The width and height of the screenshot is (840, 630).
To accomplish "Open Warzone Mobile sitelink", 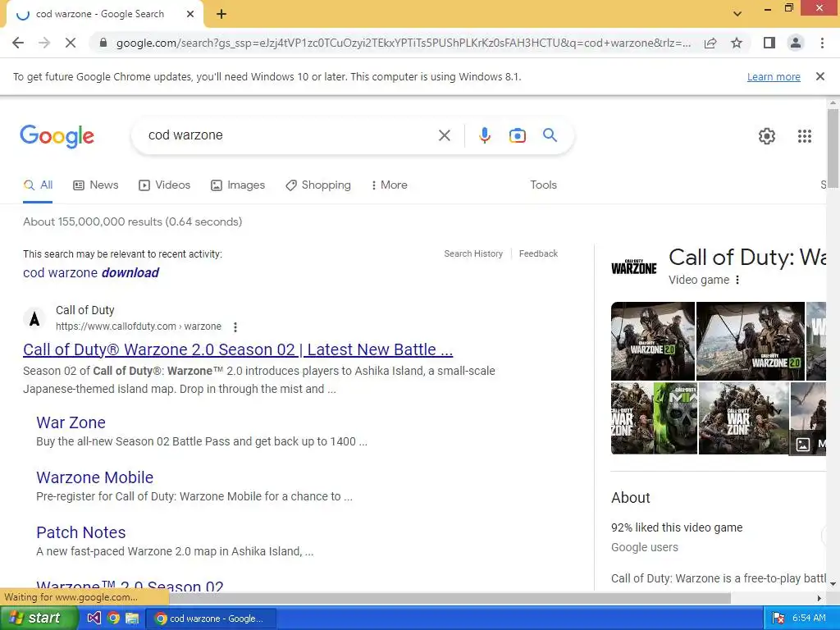I will (95, 477).
